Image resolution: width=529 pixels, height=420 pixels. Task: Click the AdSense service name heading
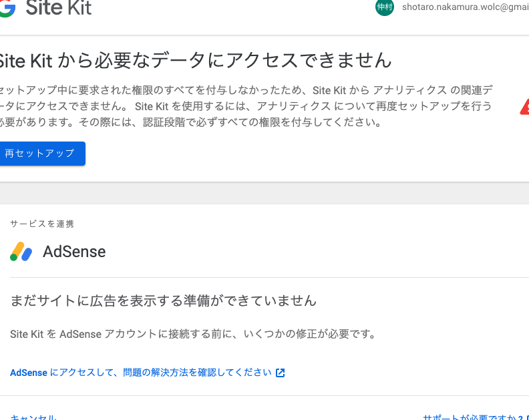tap(74, 252)
